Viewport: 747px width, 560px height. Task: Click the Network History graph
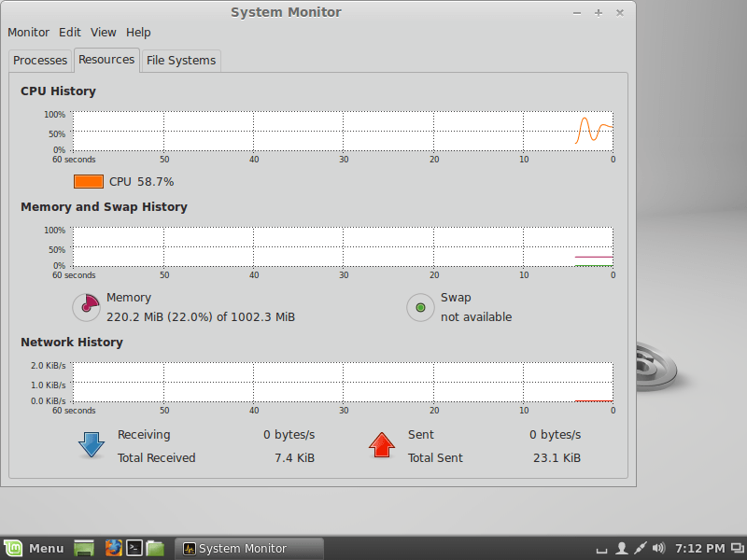(x=343, y=382)
